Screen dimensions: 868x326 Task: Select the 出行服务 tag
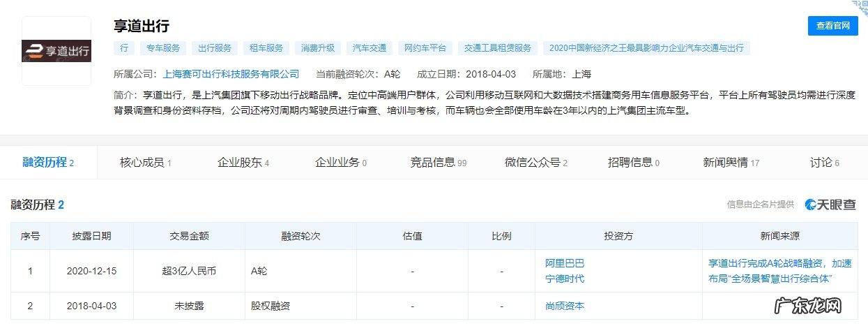click(214, 48)
